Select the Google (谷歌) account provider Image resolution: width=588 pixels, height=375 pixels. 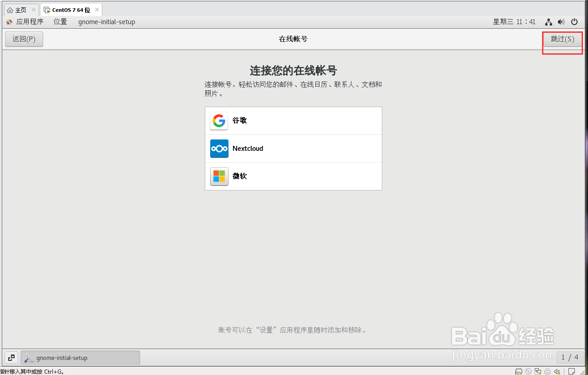[294, 120]
